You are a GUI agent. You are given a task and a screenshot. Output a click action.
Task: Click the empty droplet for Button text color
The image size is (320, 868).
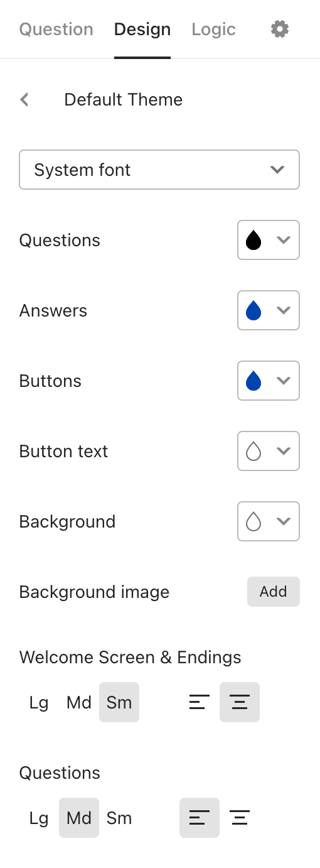[253, 451]
